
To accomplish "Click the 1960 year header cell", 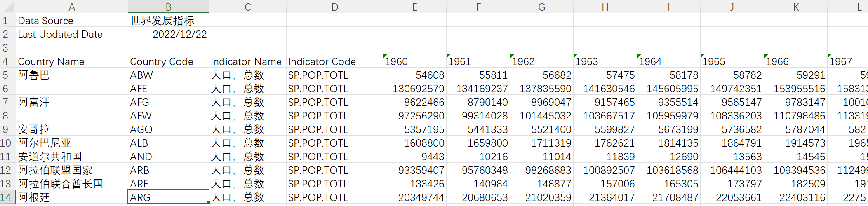I will pyautogui.click(x=414, y=61).
